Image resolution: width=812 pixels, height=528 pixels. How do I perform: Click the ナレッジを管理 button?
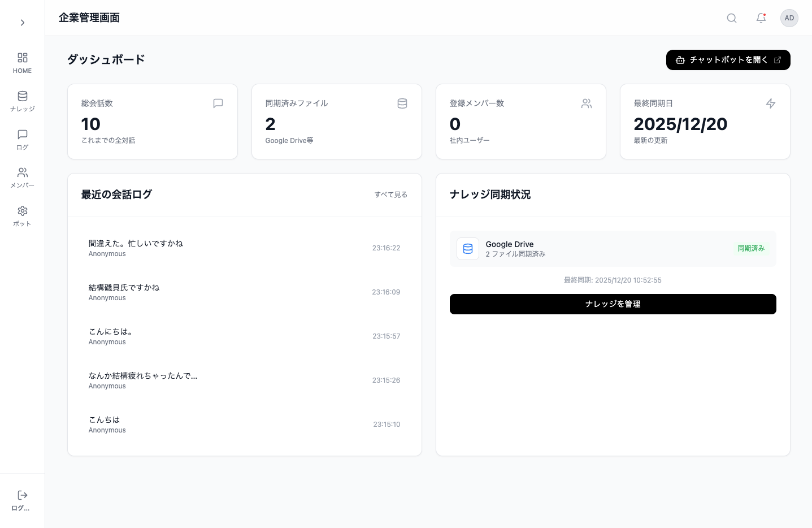point(613,304)
